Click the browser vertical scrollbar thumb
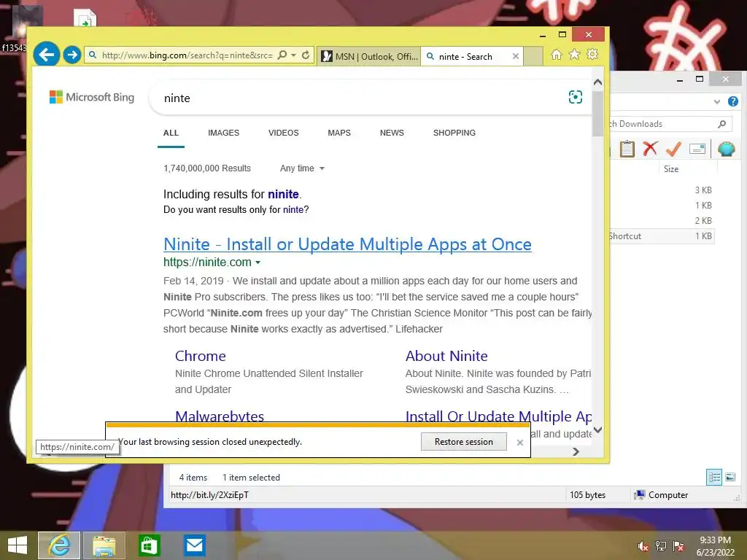 pyautogui.click(x=598, y=113)
